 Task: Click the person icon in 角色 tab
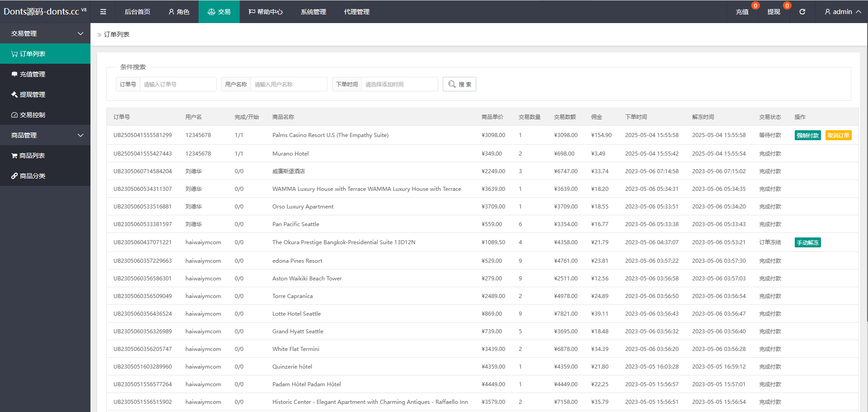coord(171,12)
